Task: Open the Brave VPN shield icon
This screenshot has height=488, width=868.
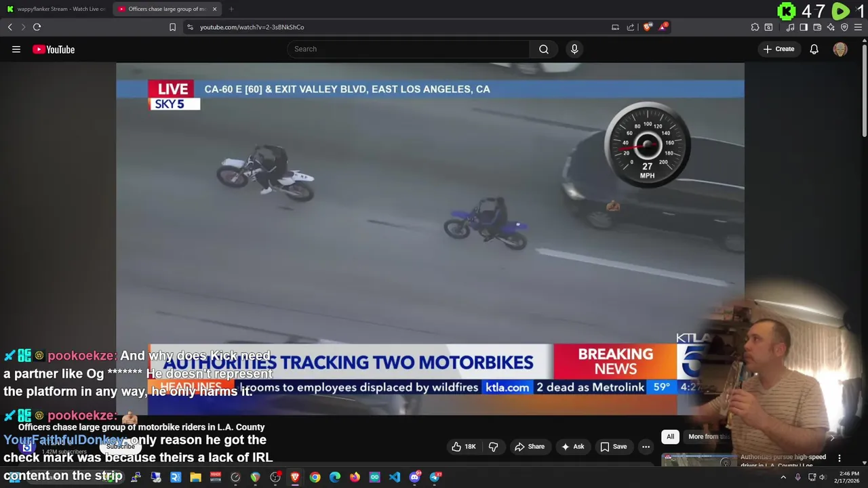Action: click(844, 27)
